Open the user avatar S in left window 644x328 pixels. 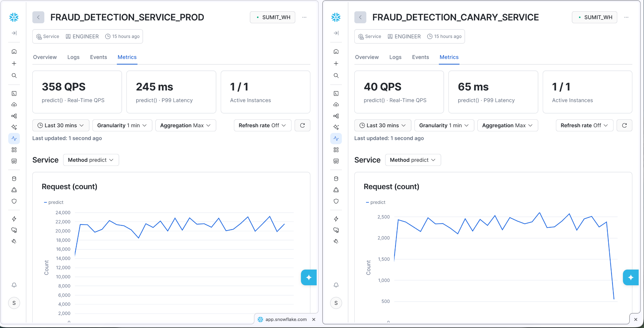pyautogui.click(x=14, y=303)
